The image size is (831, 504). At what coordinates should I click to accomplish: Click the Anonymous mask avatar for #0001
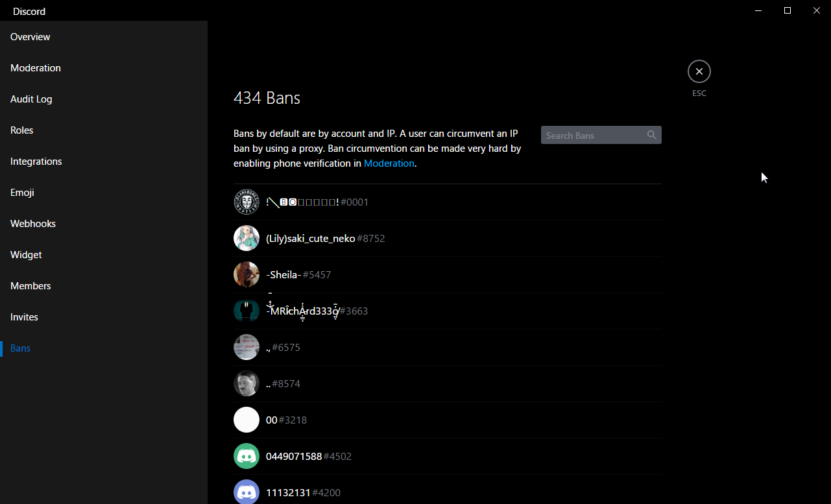coord(247,202)
